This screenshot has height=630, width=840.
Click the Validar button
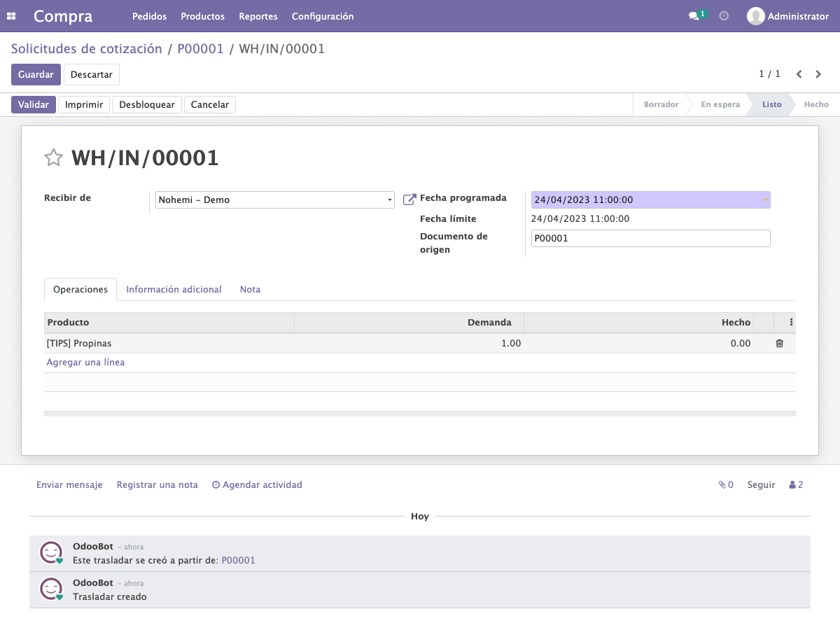pos(34,104)
